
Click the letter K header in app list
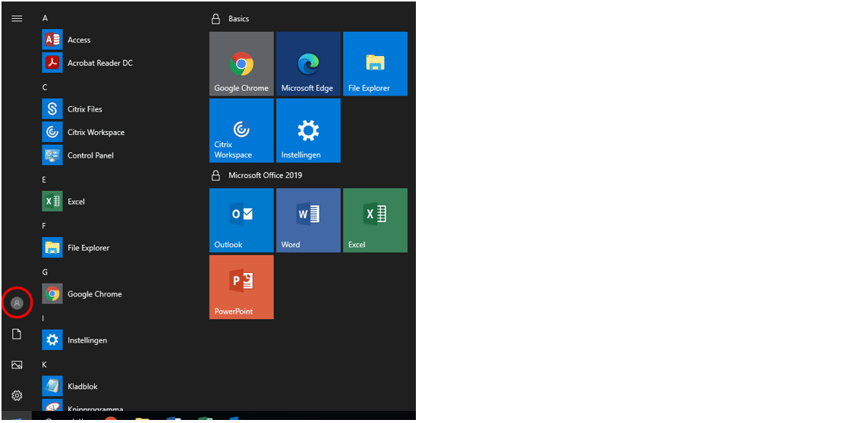[x=44, y=364]
